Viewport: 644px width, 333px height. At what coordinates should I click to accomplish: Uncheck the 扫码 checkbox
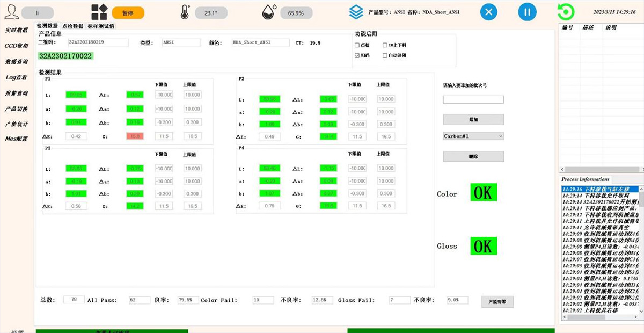point(357,55)
